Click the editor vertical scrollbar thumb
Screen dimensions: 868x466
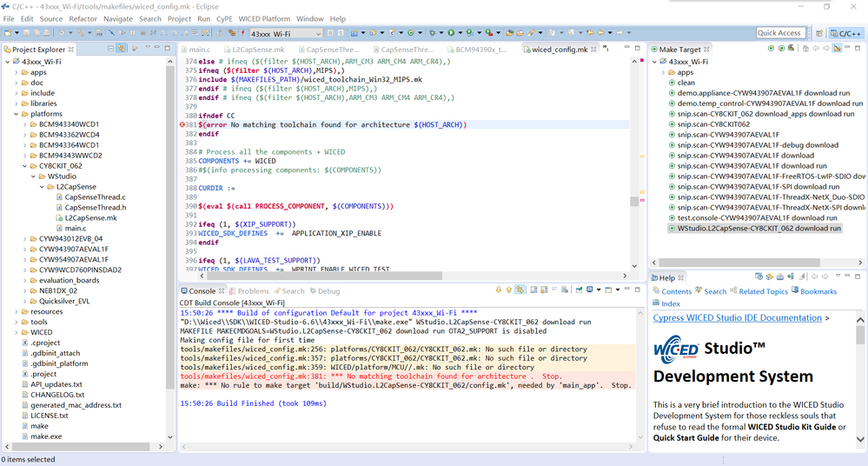coord(634,201)
